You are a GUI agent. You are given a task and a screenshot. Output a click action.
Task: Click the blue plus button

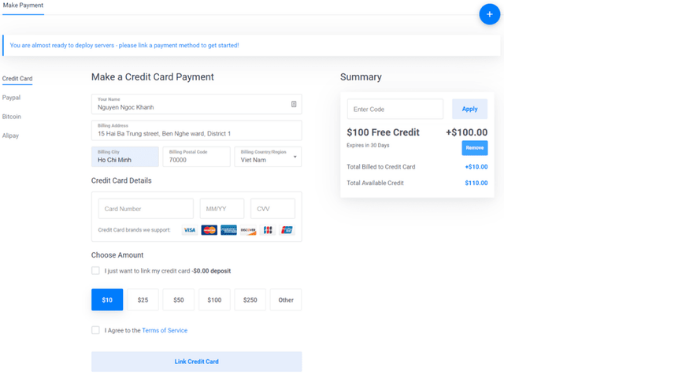point(489,14)
